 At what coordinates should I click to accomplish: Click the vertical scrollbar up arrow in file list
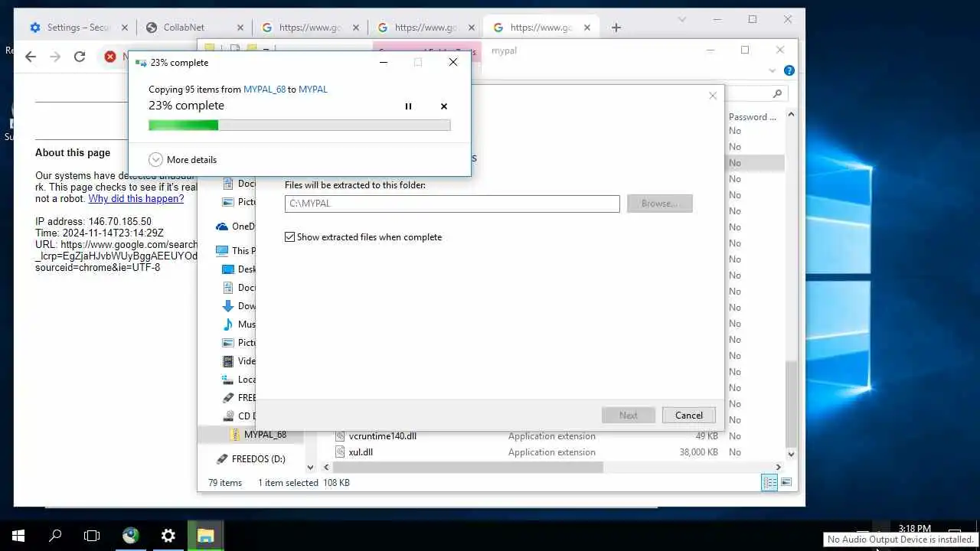point(791,115)
